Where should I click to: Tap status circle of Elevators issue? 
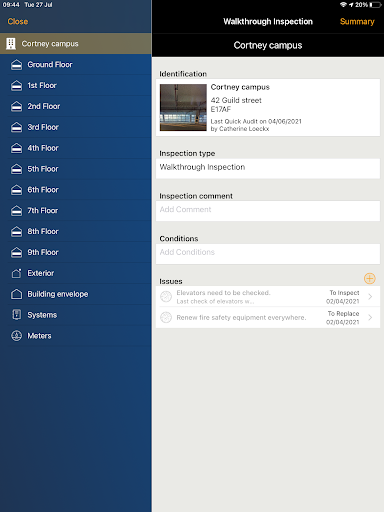[166, 296]
